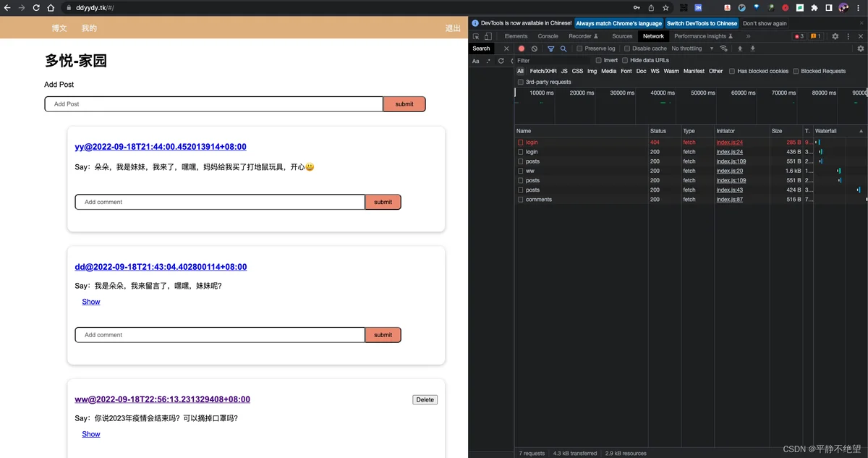Click the Add Post input field
This screenshot has width=868, height=458.
coord(214,104)
